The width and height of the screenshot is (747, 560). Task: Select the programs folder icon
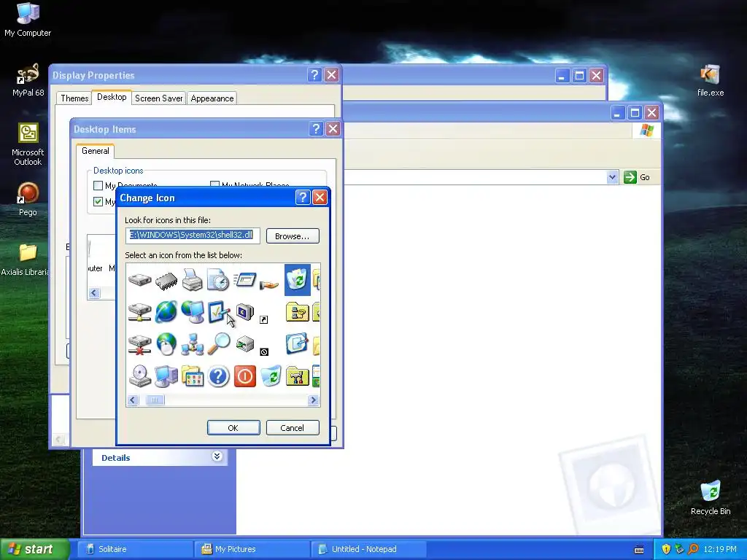193,376
